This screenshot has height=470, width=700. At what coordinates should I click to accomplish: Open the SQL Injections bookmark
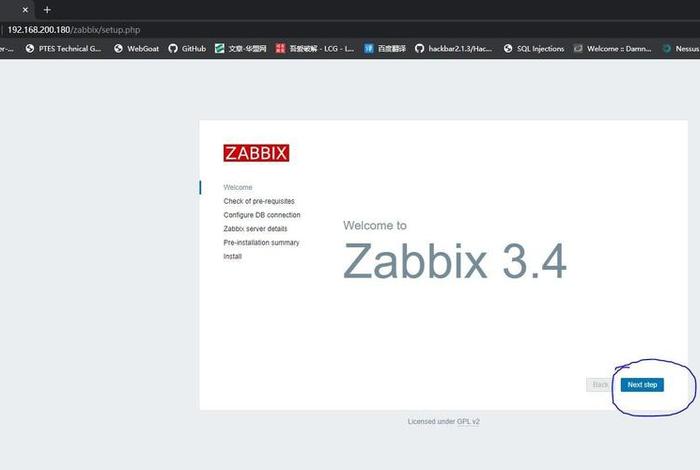[534, 49]
